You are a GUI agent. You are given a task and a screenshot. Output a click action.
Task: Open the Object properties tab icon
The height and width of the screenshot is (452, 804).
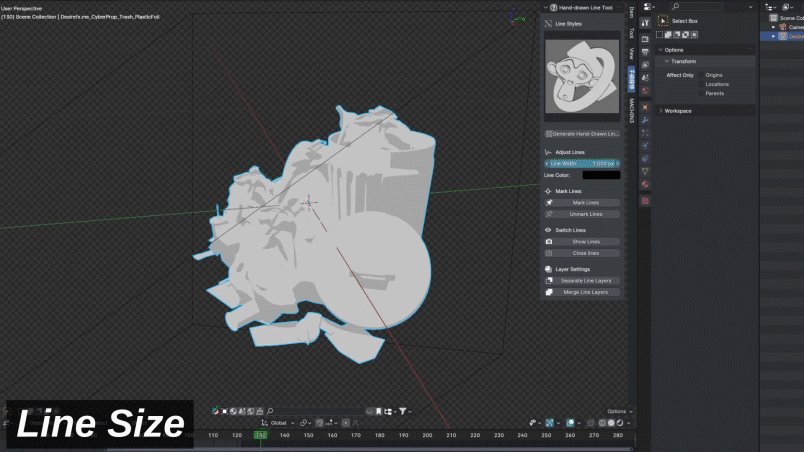[645, 107]
